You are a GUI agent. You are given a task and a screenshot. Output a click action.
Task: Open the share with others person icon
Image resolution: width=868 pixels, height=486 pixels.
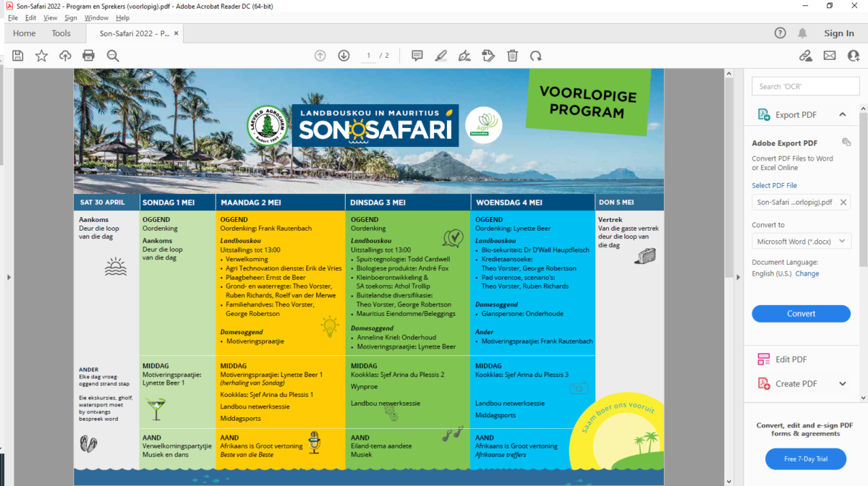coord(853,56)
